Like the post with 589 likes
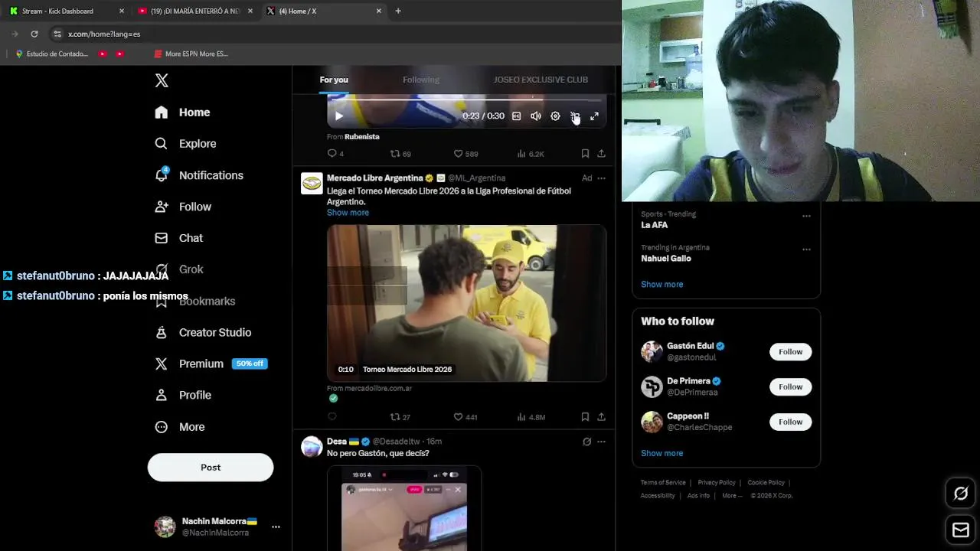The image size is (980, 551). [x=465, y=154]
